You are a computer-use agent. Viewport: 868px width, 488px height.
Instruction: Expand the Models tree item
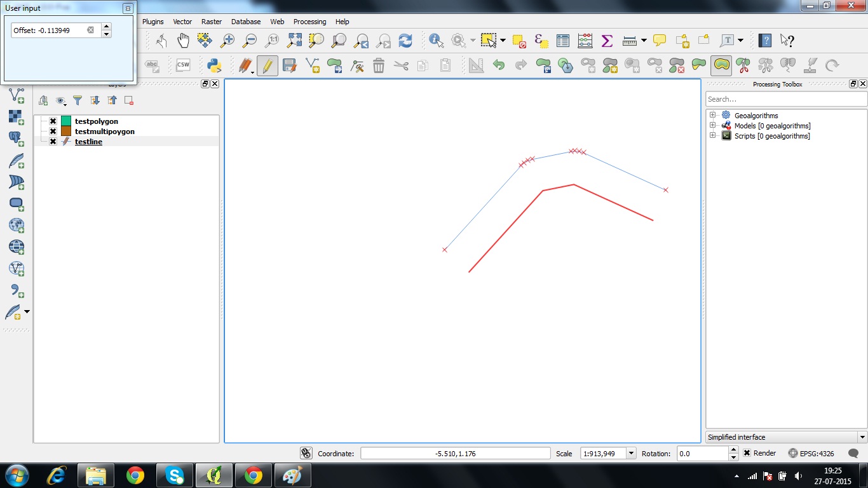point(712,125)
